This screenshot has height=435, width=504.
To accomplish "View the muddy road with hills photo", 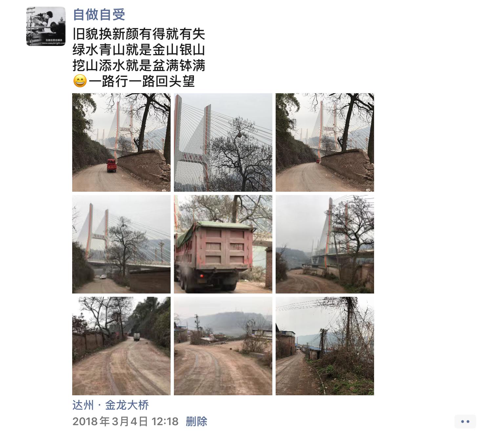I will (x=223, y=346).
